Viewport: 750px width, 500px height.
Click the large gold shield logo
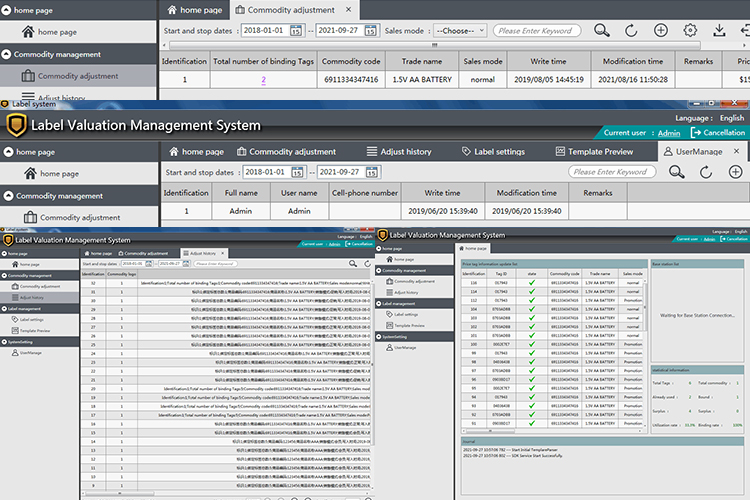tap(15, 125)
